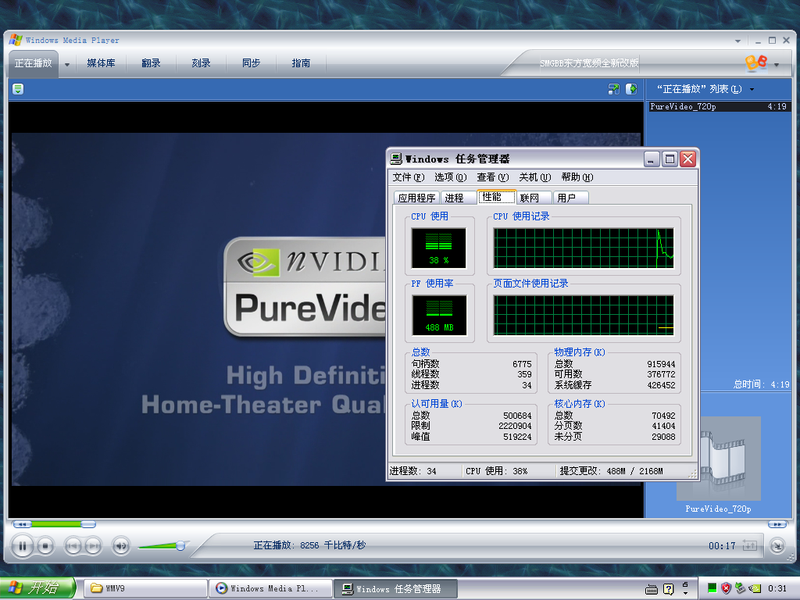This screenshot has height=600, width=800.
Task: Open the 翻录 rip tab
Action: coord(151,63)
